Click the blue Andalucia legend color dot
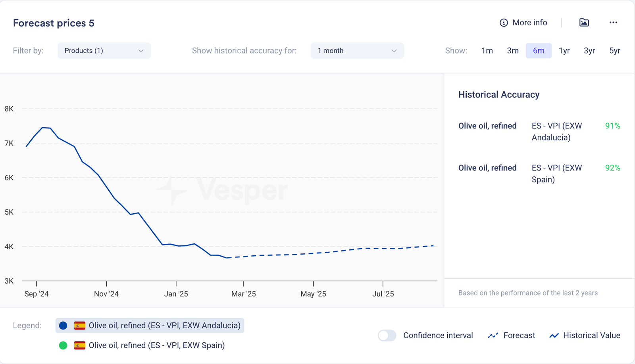The image size is (635, 364). point(63,326)
